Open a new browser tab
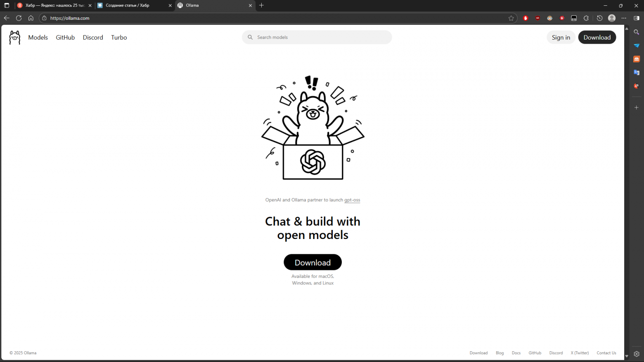The height and width of the screenshot is (362, 644). pyautogui.click(x=261, y=5)
